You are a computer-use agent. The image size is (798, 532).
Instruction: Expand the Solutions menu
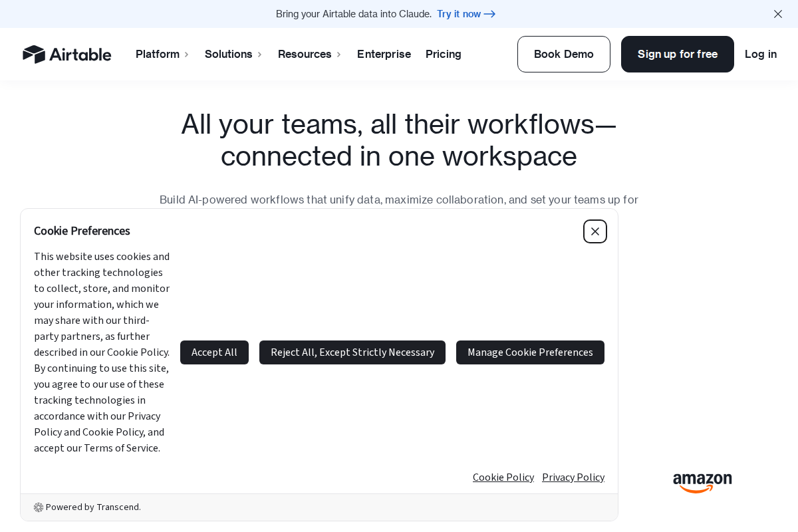233,55
